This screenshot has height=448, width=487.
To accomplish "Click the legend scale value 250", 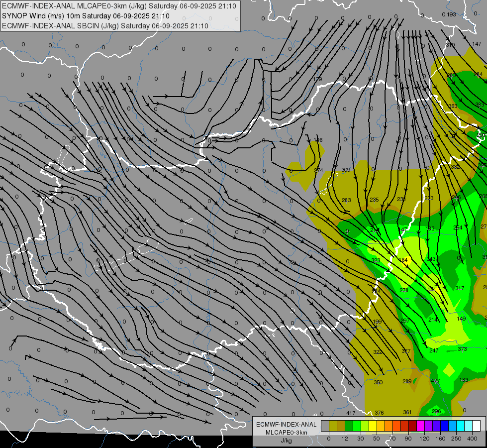I will point(456,439).
